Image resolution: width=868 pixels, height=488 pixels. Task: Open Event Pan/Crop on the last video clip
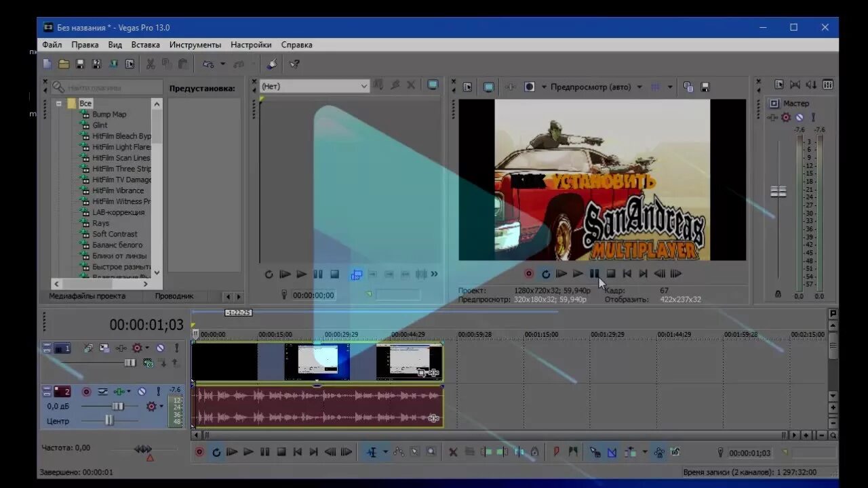(x=422, y=373)
